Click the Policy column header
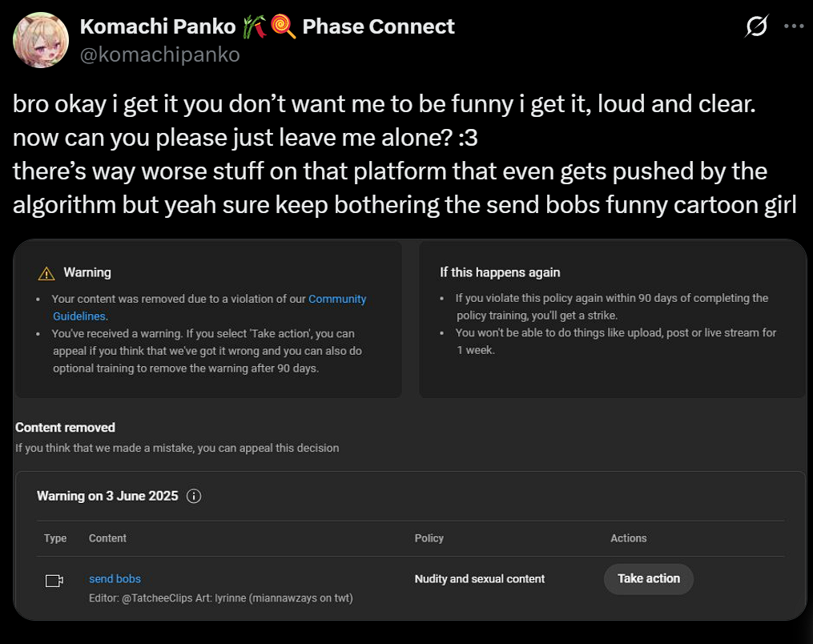The width and height of the screenshot is (813, 644). (429, 538)
